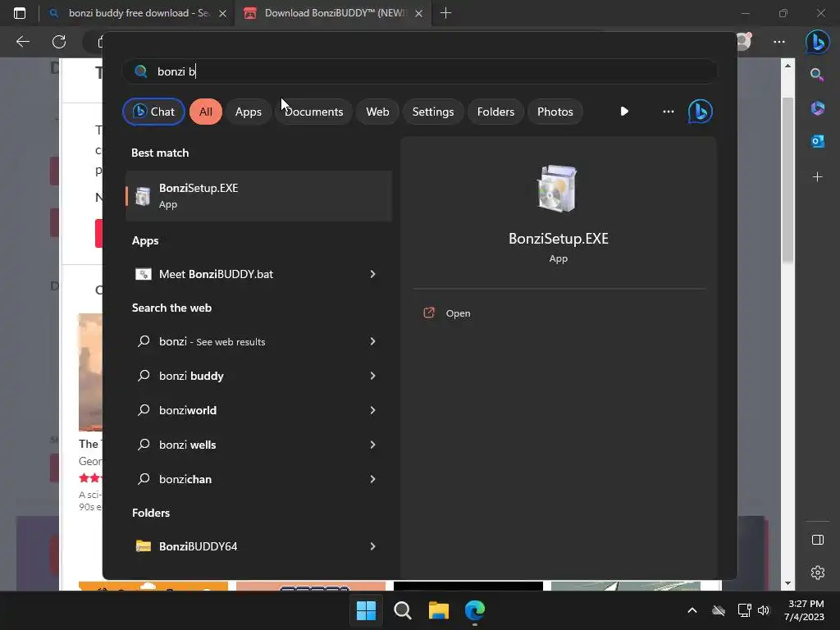The image size is (840, 630).
Task: Open Microsoft Edge from the taskbar
Action: 475,610
